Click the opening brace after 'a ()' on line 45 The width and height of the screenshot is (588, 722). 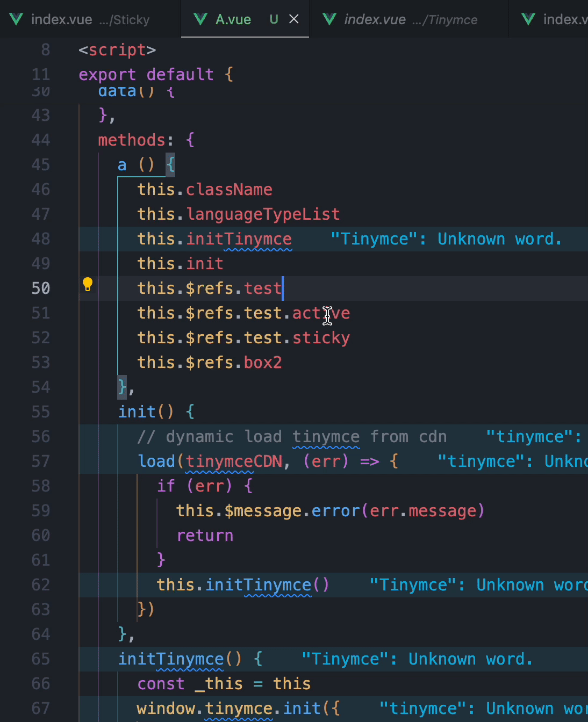[x=170, y=165]
